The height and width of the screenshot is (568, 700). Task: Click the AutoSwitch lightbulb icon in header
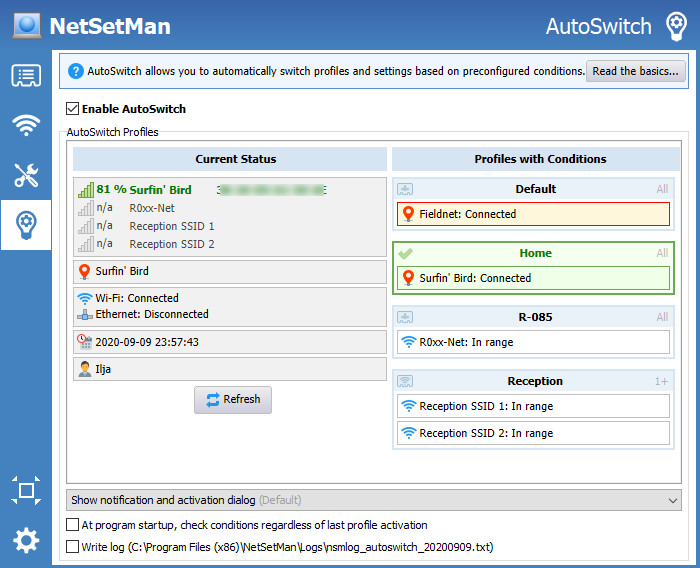pyautogui.click(x=676, y=26)
